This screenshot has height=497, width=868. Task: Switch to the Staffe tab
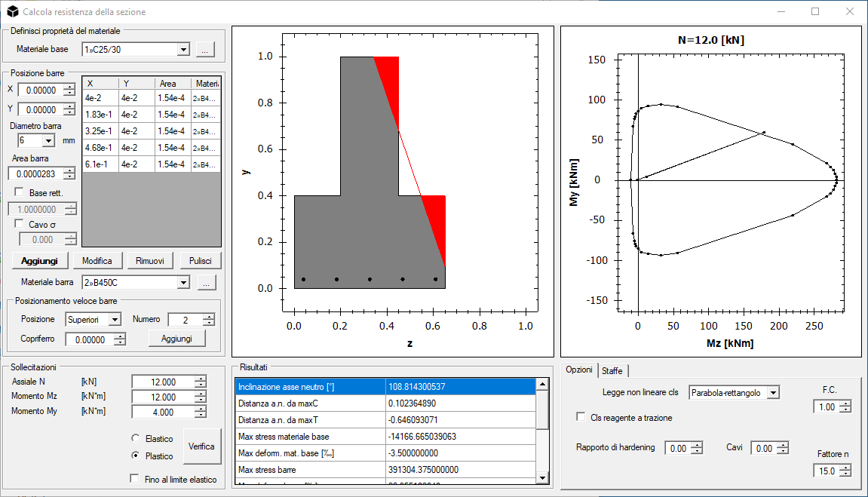point(612,371)
